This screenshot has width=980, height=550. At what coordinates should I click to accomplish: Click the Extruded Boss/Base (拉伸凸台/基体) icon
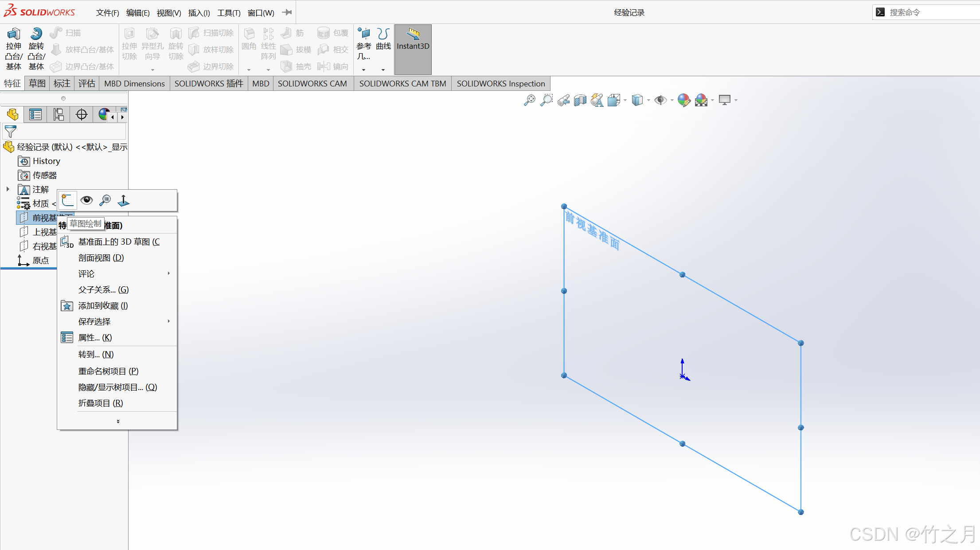[13, 34]
